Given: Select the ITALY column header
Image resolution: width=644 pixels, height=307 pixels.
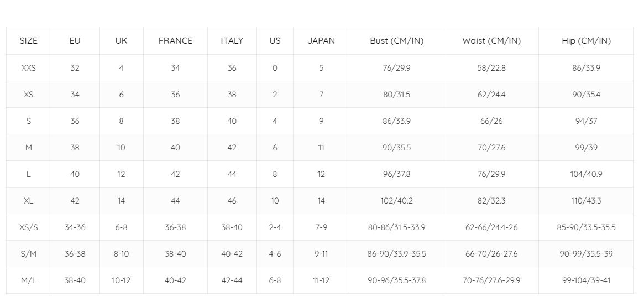Looking at the screenshot, I should point(232,41).
